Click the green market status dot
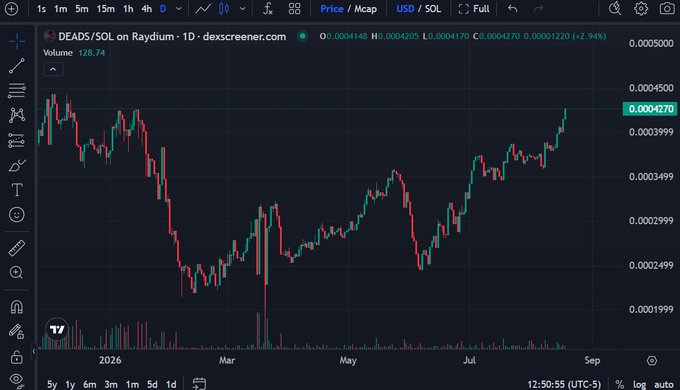Image resolution: width=680 pixels, height=390 pixels. 303,36
